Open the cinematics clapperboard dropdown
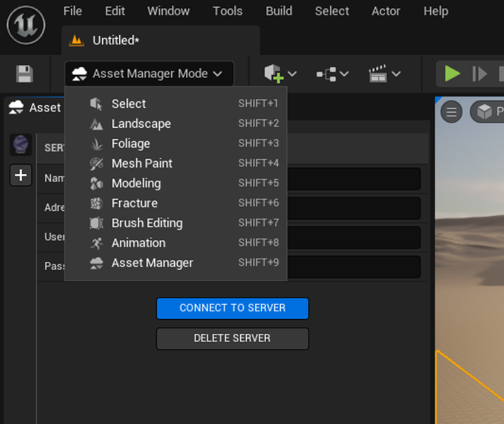This screenshot has width=504, height=424. [x=384, y=74]
